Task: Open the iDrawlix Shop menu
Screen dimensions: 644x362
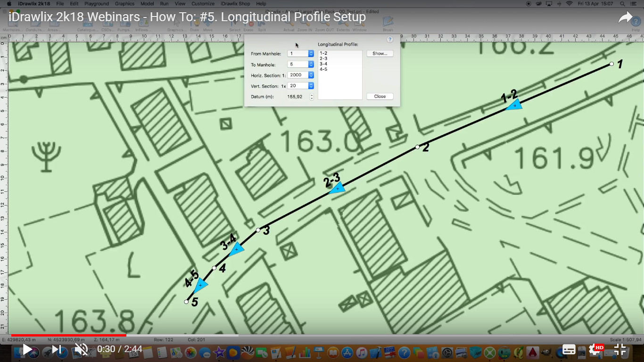Action: point(235,3)
